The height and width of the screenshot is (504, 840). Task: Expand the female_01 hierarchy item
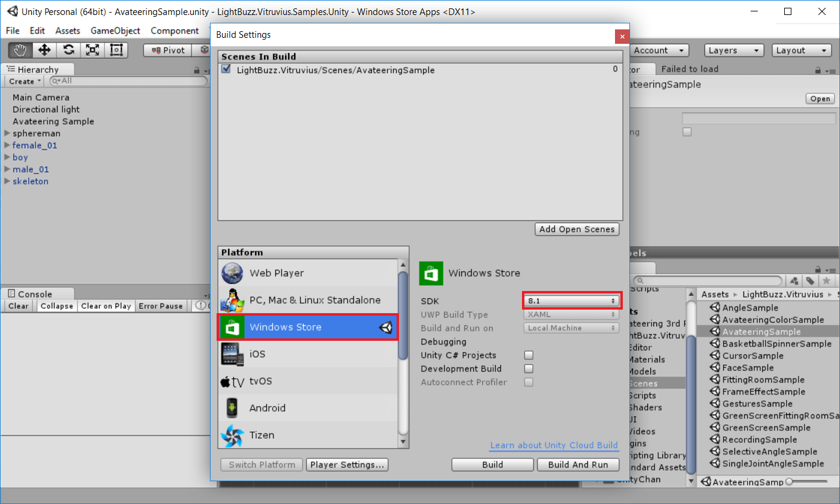[x=7, y=145]
